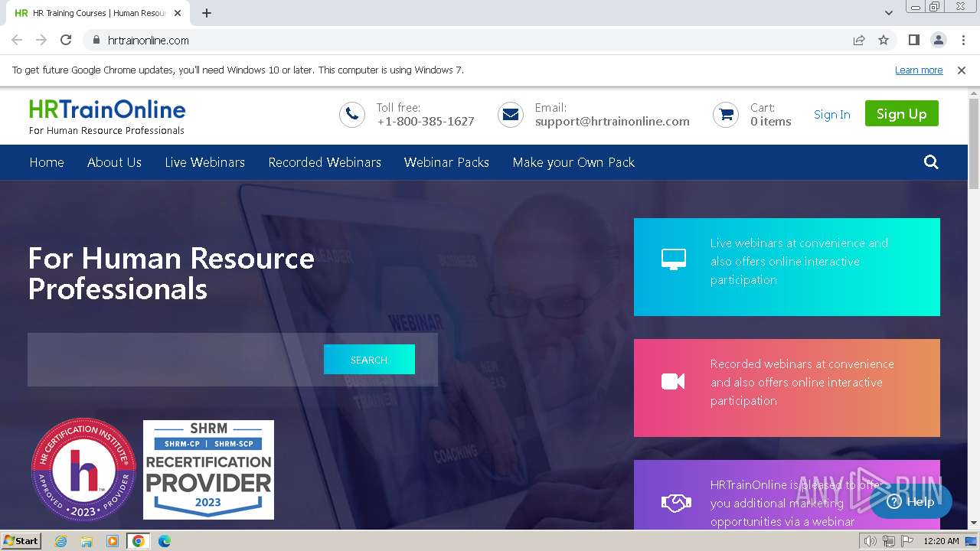Click phone number +1-800-385-1627
This screenshot has width=980, height=551.
pyautogui.click(x=426, y=122)
